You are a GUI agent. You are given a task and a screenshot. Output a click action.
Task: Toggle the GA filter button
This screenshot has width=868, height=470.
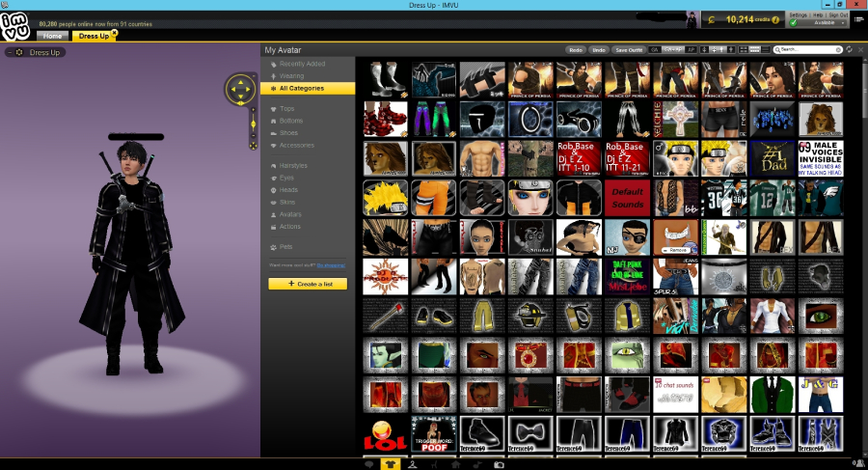pos(654,50)
